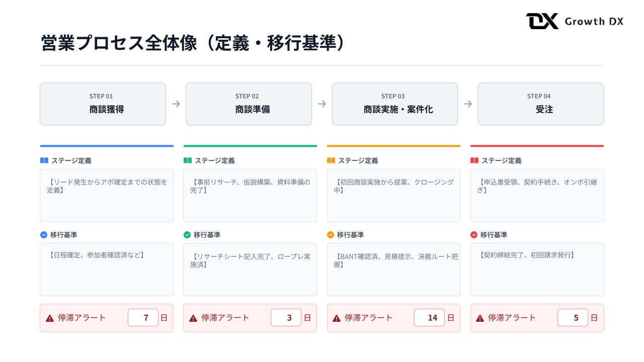Click the 受注 transition criteria text box

pyautogui.click(x=537, y=269)
